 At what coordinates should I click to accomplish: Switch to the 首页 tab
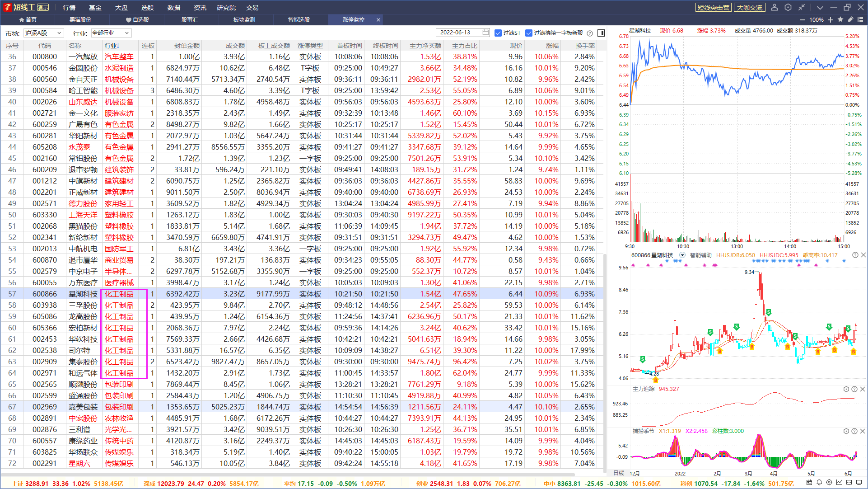(28, 20)
